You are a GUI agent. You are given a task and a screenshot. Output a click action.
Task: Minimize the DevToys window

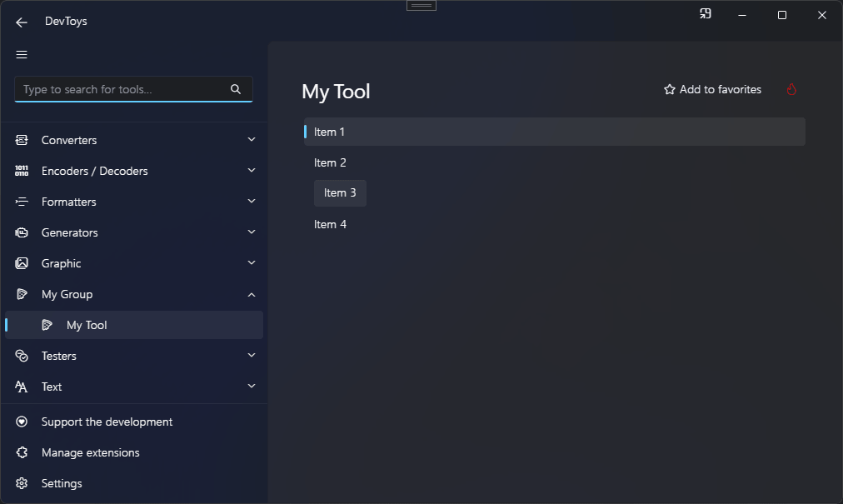[x=742, y=15]
